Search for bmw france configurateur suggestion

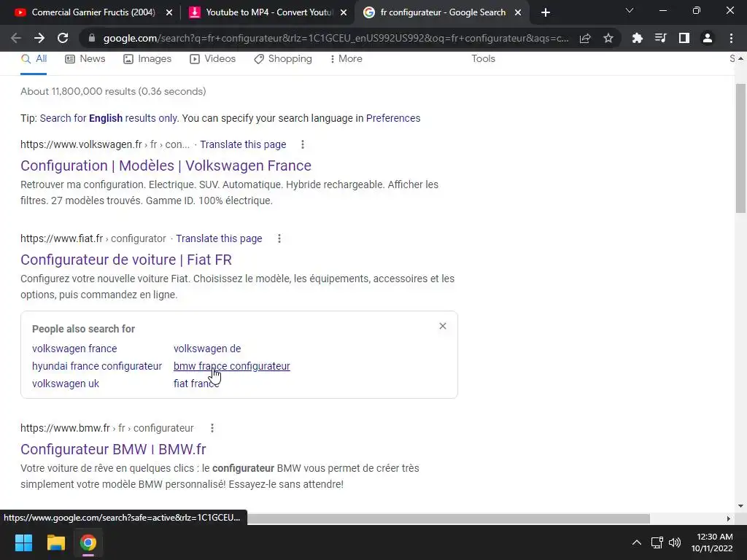click(x=231, y=366)
